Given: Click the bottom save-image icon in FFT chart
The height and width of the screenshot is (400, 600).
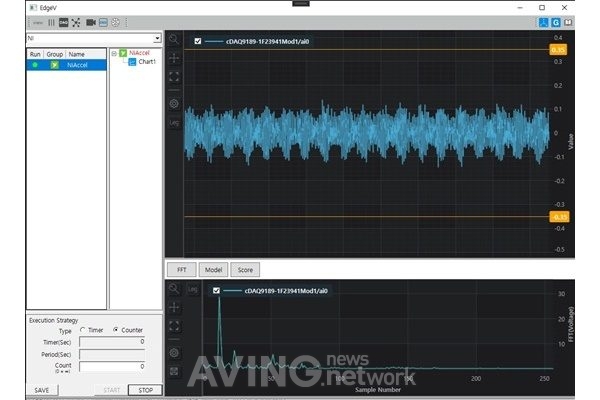Looking at the screenshot, I should pos(174,371).
